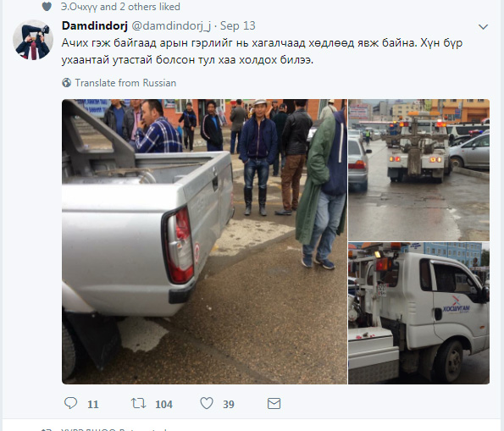Click the reply count 11
The height and width of the screenshot is (431, 504).
93,404
